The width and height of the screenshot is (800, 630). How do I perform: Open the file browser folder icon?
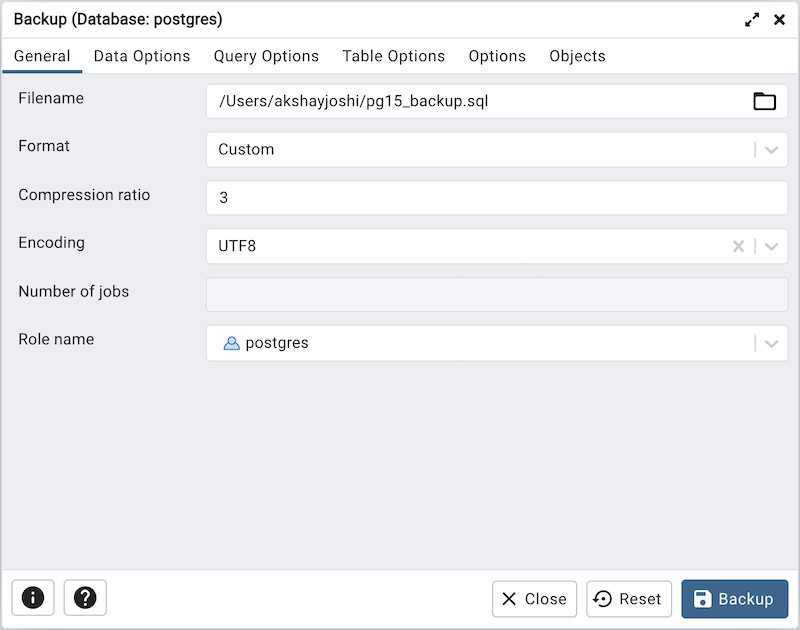[764, 100]
